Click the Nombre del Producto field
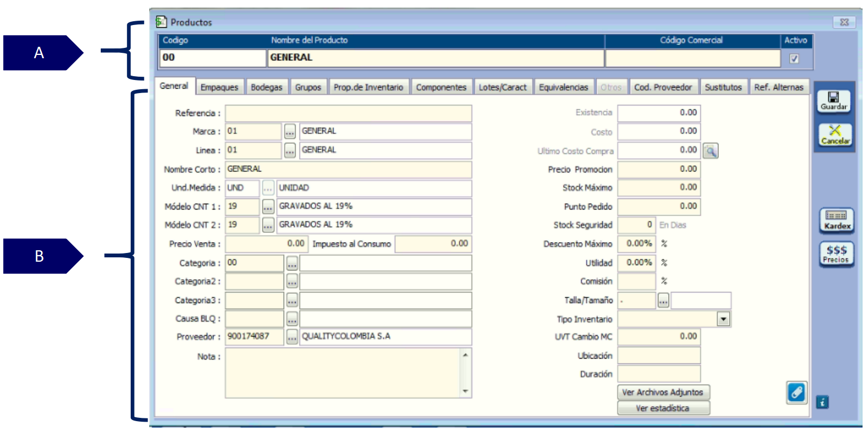This screenshot has height=432, width=868. coord(436,58)
